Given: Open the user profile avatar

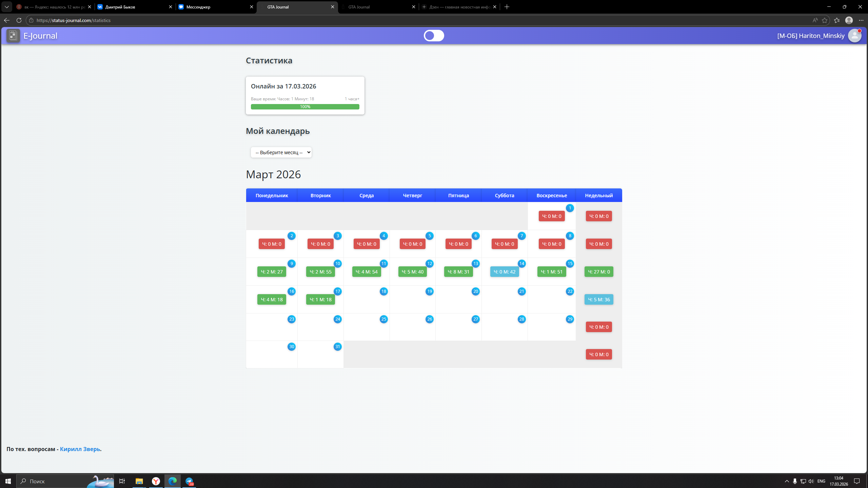Looking at the screenshot, I should coord(854,36).
